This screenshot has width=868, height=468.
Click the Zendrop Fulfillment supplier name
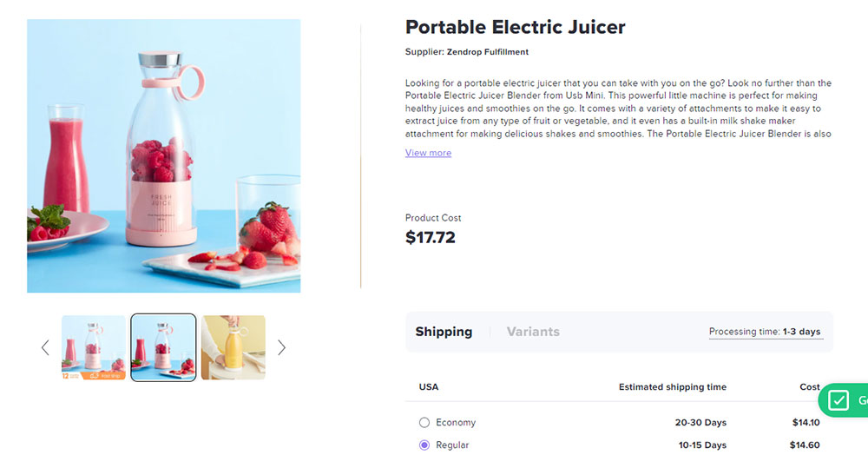(487, 52)
